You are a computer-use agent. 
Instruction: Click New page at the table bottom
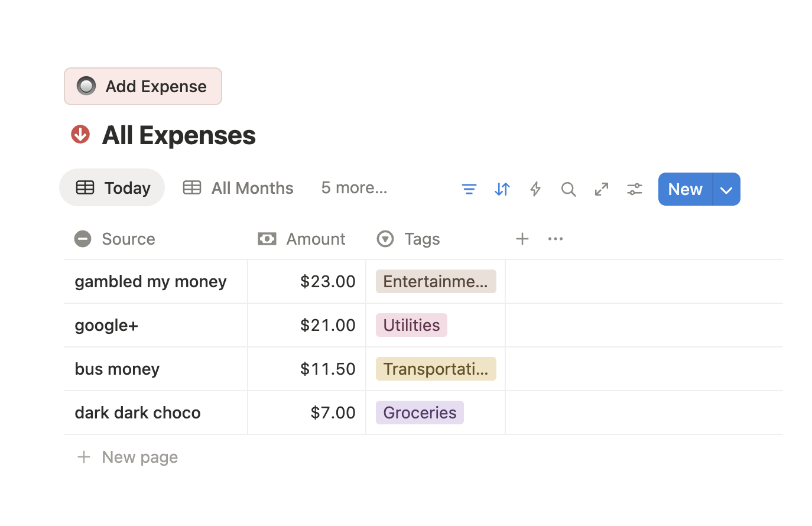pyautogui.click(x=126, y=456)
